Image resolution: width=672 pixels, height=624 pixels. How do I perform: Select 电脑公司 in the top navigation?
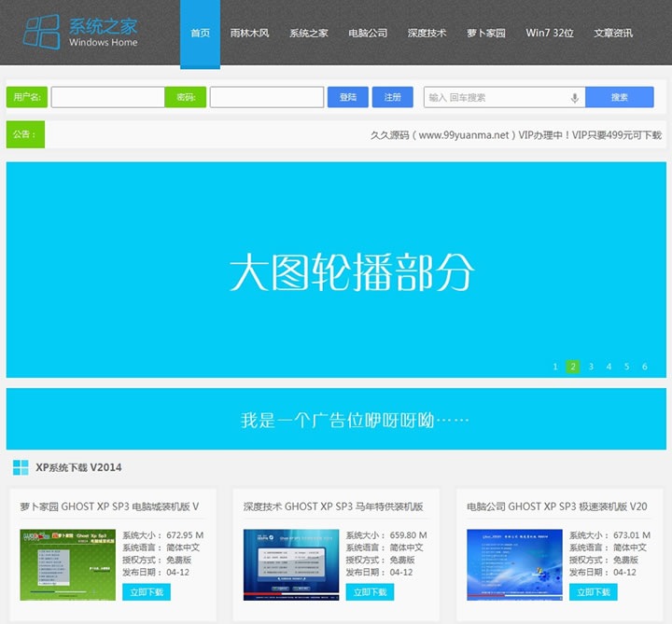point(368,33)
